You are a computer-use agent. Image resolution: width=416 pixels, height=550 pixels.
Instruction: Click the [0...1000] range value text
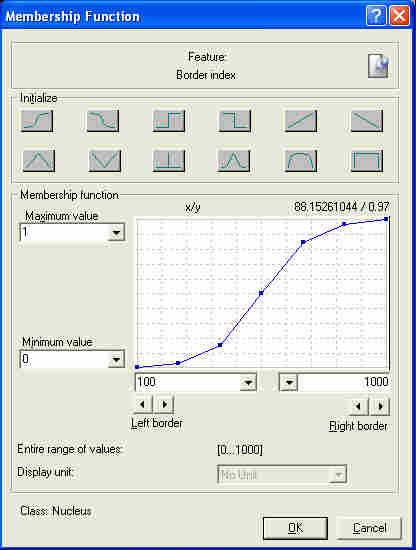click(240, 450)
